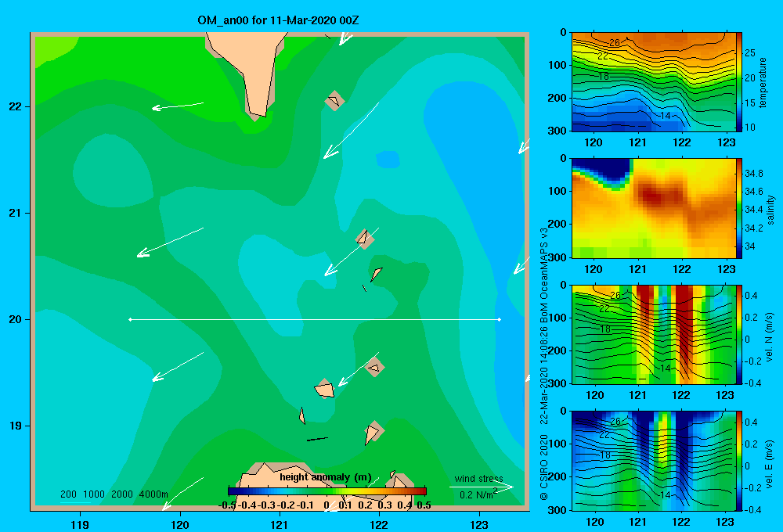Click the 'wind stress' legend label
The image size is (783, 532).
478,478
